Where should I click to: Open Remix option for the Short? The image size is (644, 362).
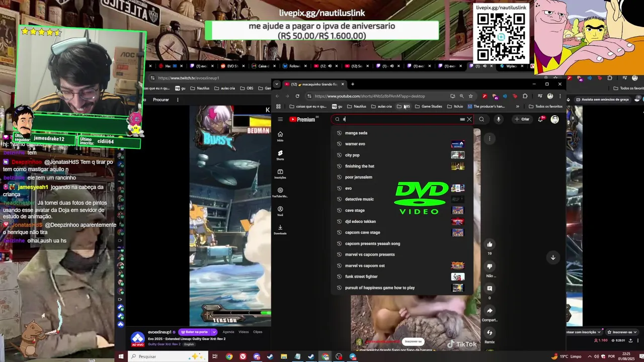490,333
